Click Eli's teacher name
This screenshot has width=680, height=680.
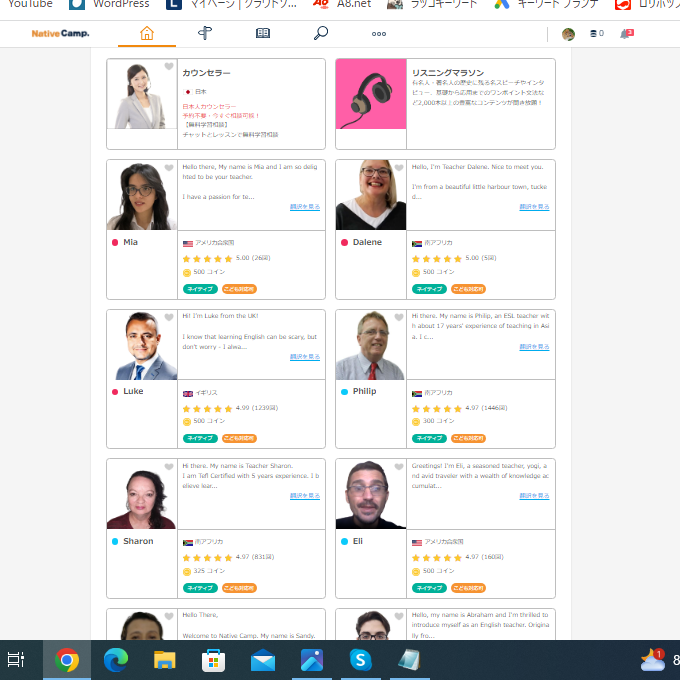tap(357, 541)
